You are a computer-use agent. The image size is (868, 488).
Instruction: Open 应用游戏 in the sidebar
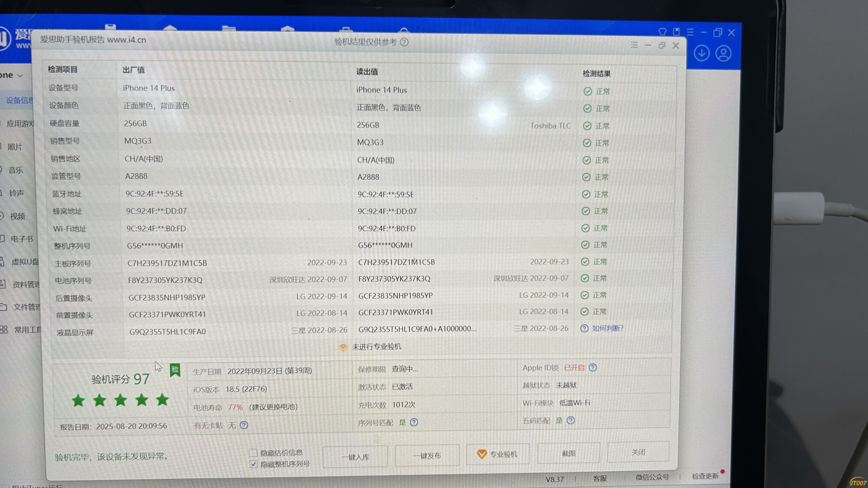click(20, 124)
